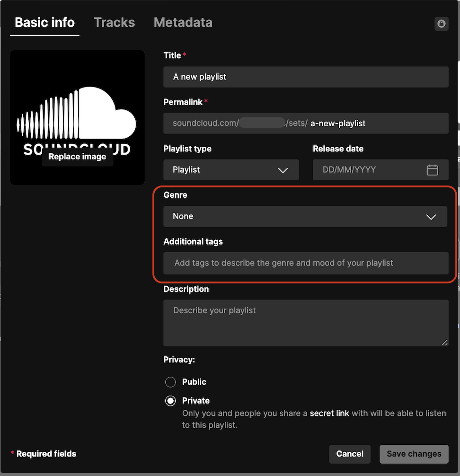Select the Basic info tab
The width and height of the screenshot is (460, 476).
click(x=45, y=22)
